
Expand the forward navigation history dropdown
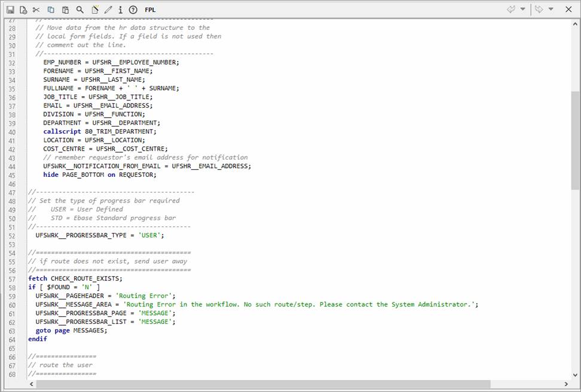(551, 10)
